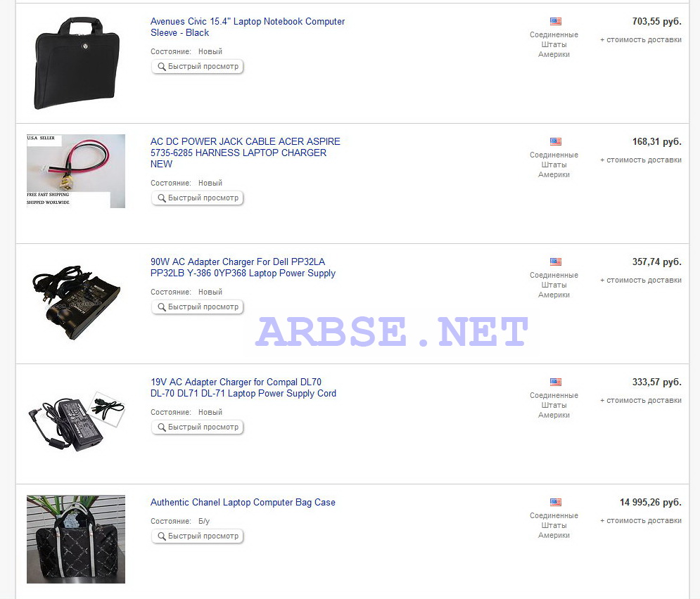The image size is (700, 599).
Task: Open quick view for Acer Aspire power jack cable
Action: pyautogui.click(x=197, y=198)
